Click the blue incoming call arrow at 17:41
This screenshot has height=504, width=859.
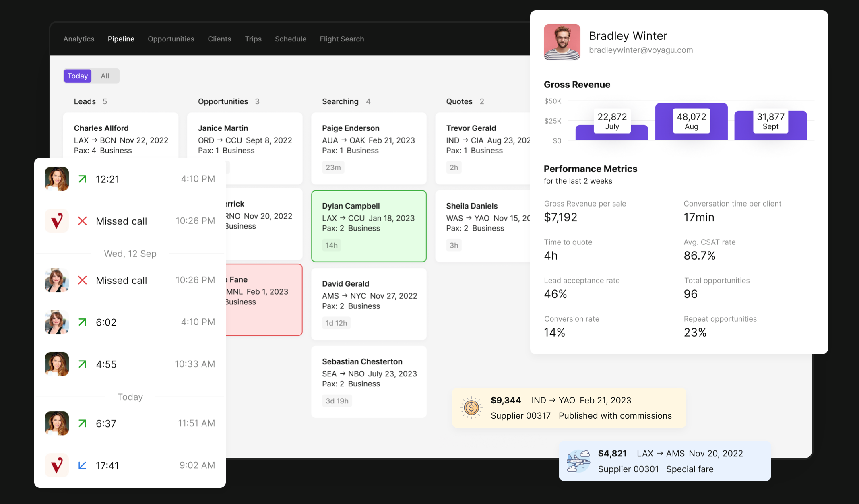pos(83,465)
